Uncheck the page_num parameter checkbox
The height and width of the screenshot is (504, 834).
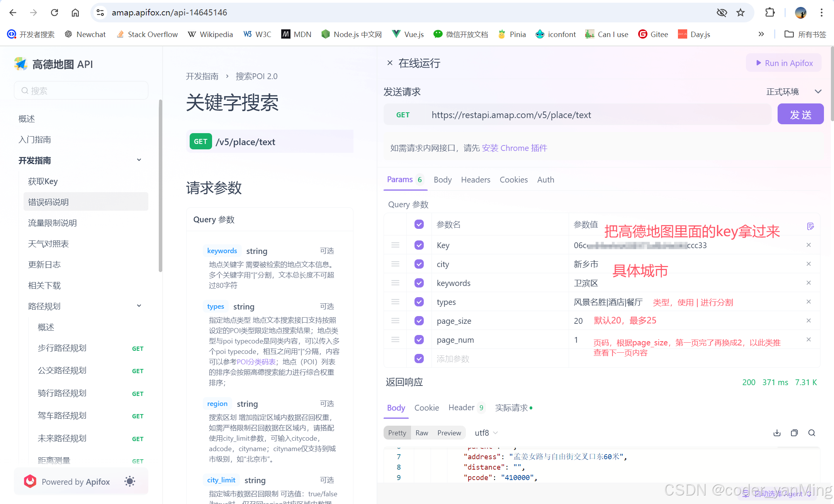pos(419,340)
